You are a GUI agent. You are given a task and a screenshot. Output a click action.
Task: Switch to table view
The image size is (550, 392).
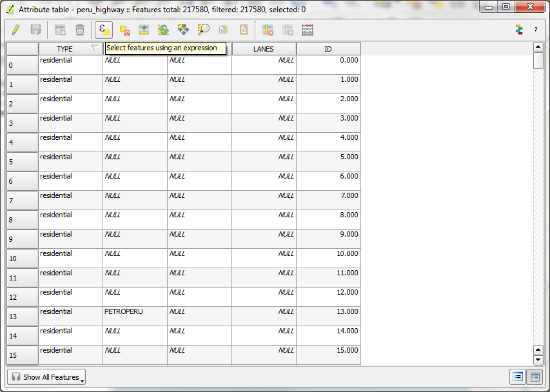click(x=535, y=377)
